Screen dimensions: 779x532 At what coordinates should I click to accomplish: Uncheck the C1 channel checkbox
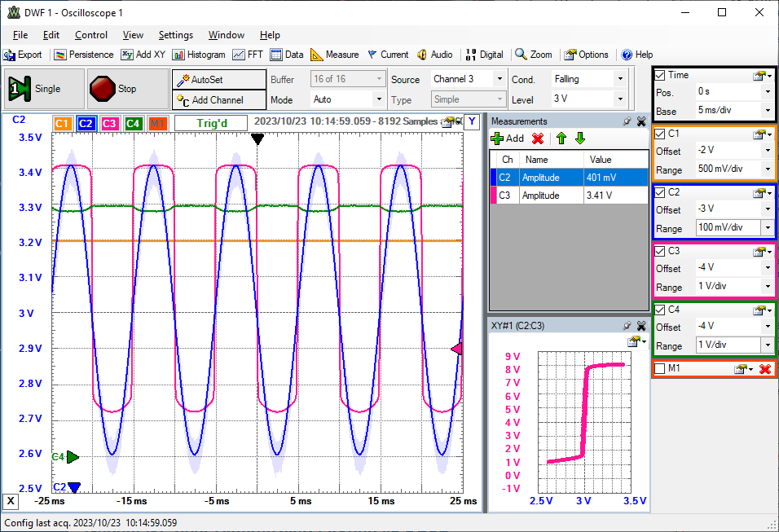660,134
